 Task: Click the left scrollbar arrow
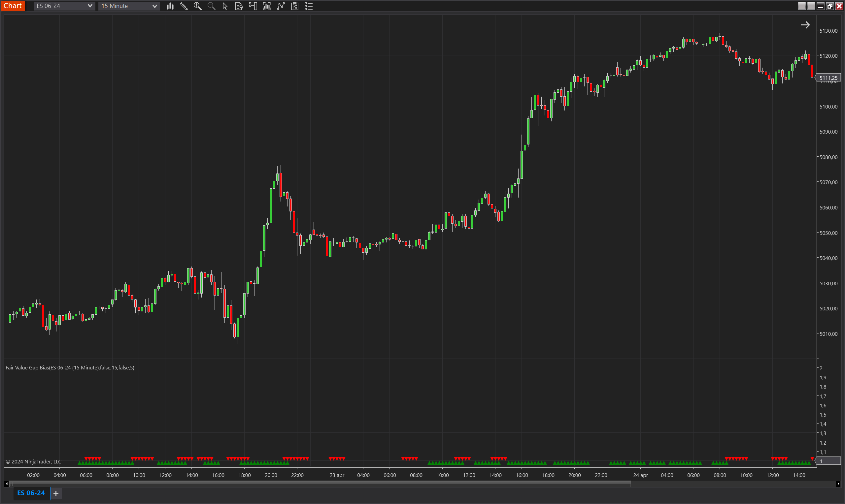[7, 484]
